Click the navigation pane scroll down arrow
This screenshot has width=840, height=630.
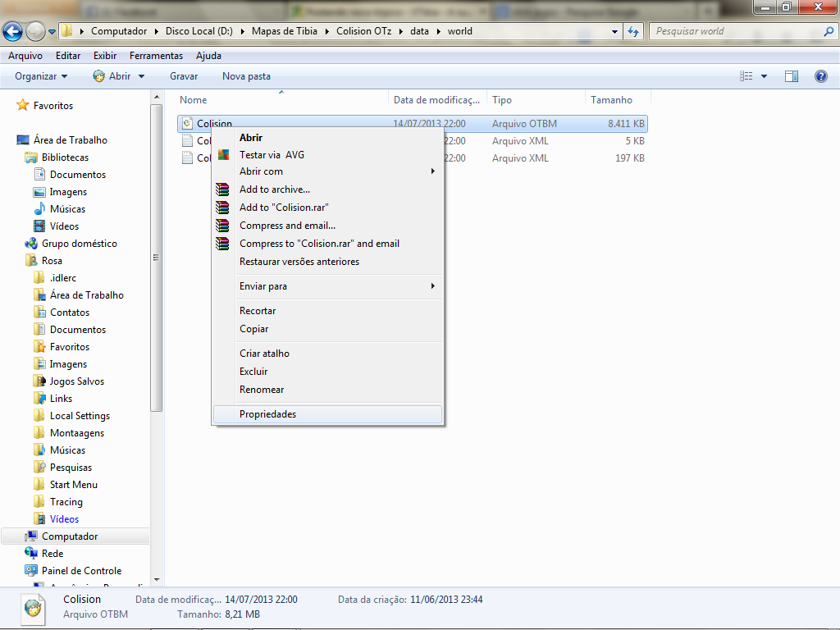pos(157,580)
